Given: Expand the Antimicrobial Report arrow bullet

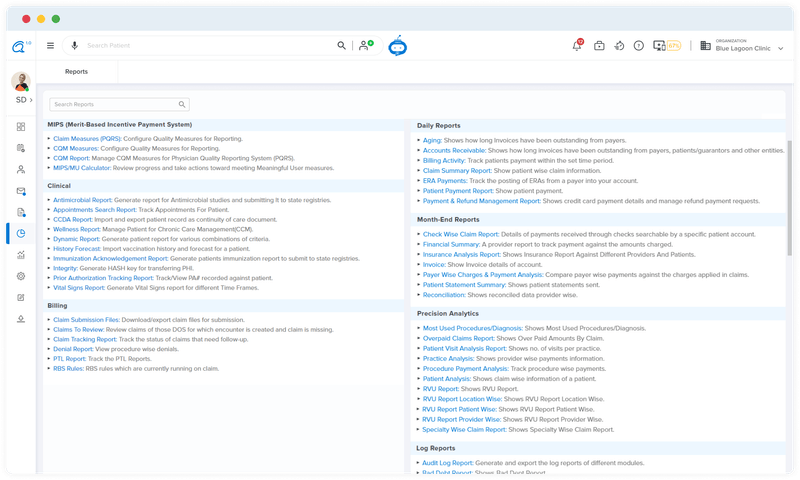Looking at the screenshot, I should pyautogui.click(x=49, y=200).
